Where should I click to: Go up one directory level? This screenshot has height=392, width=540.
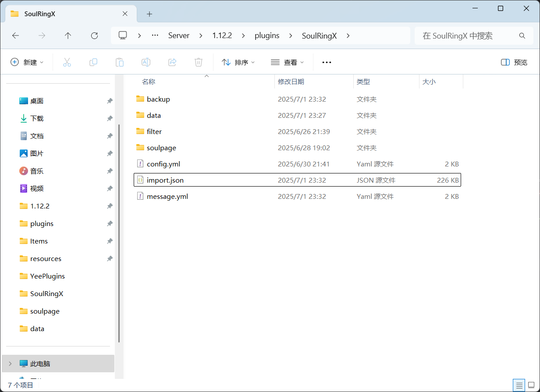pyautogui.click(x=68, y=35)
